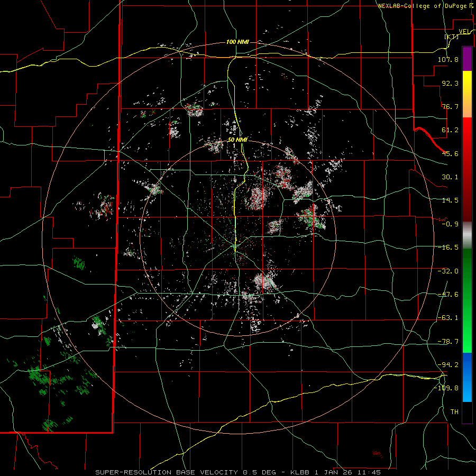Pick the green segment of the color bar
The width and height of the screenshot is (476, 476).
pyautogui.click(x=467, y=300)
